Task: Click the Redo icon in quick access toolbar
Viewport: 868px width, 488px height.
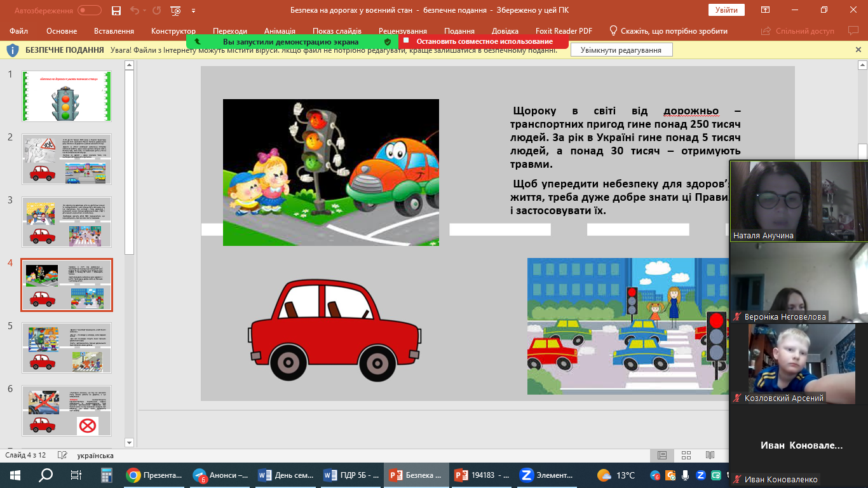Action: [x=157, y=10]
